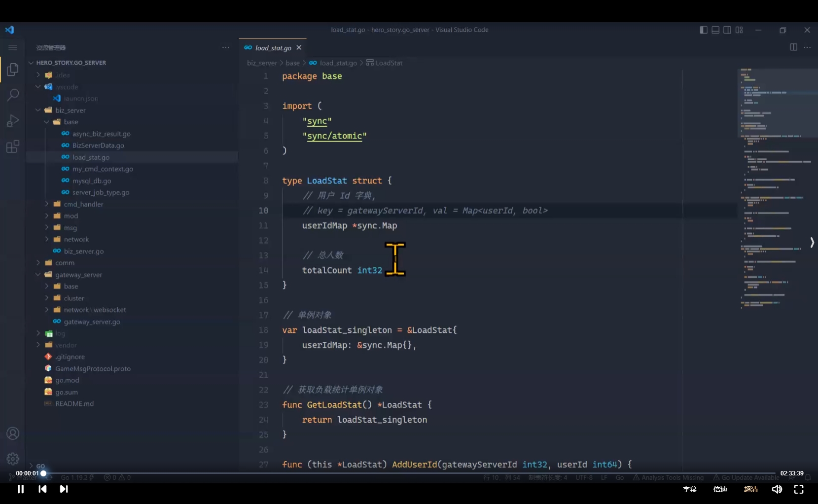This screenshot has height=504, width=818.
Task: Open mysql_db.go in the file tree
Action: [92, 181]
